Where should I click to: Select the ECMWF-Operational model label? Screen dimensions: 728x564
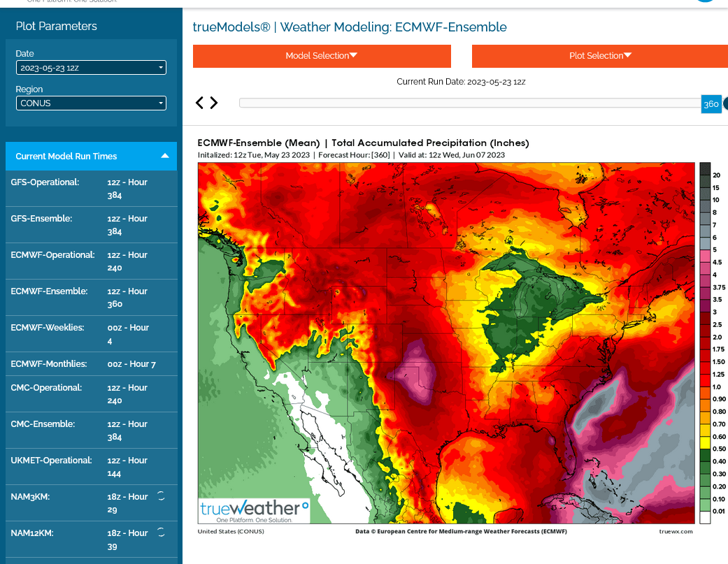click(52, 254)
